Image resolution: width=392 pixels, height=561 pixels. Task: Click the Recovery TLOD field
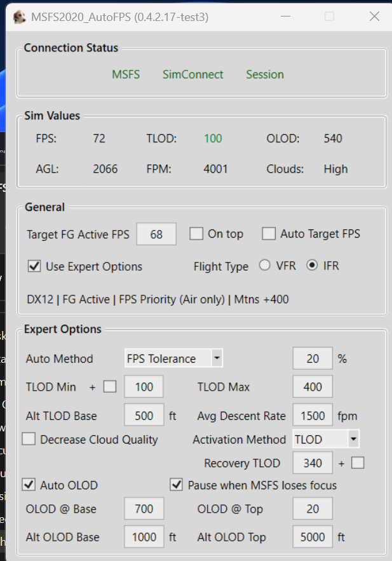(313, 463)
